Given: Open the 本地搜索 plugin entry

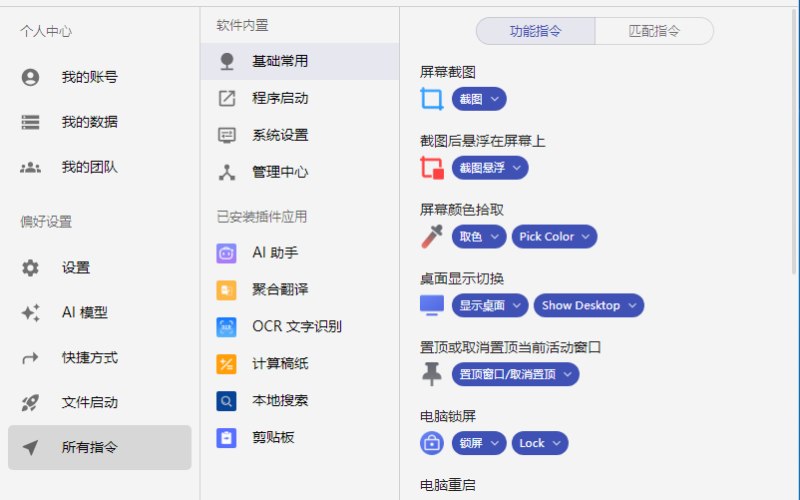Looking at the screenshot, I should coord(300,401).
